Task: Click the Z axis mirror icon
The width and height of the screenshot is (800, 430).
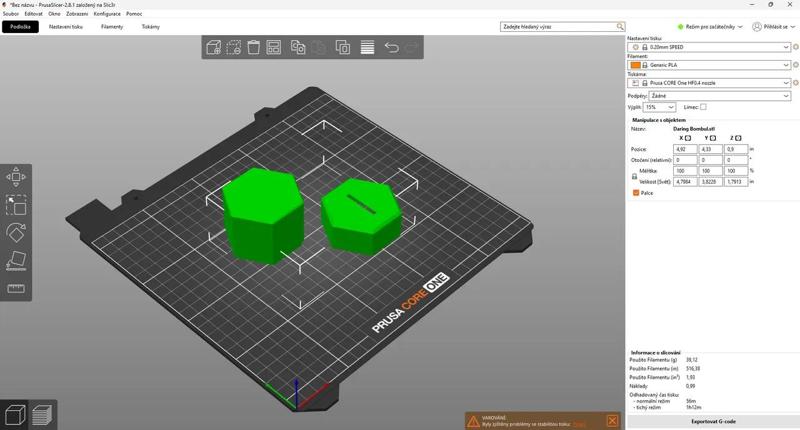Action: click(x=738, y=138)
